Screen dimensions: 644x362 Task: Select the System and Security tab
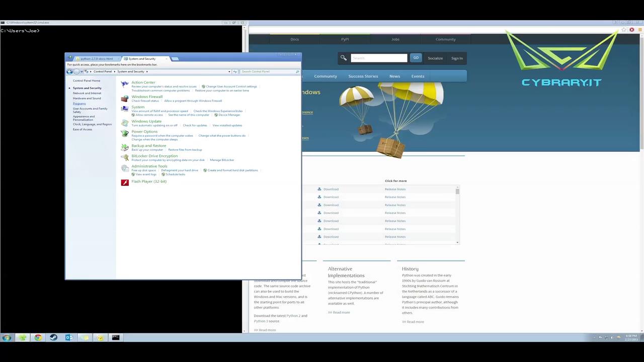[x=143, y=59]
